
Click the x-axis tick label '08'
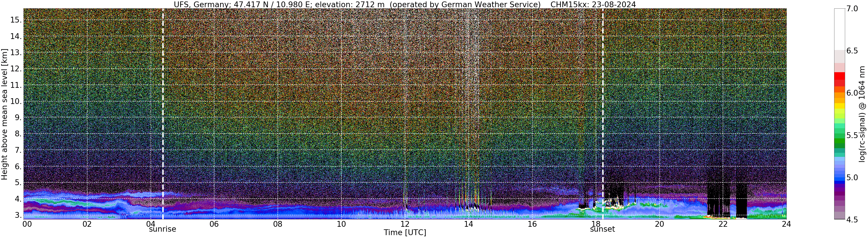[278, 224]
